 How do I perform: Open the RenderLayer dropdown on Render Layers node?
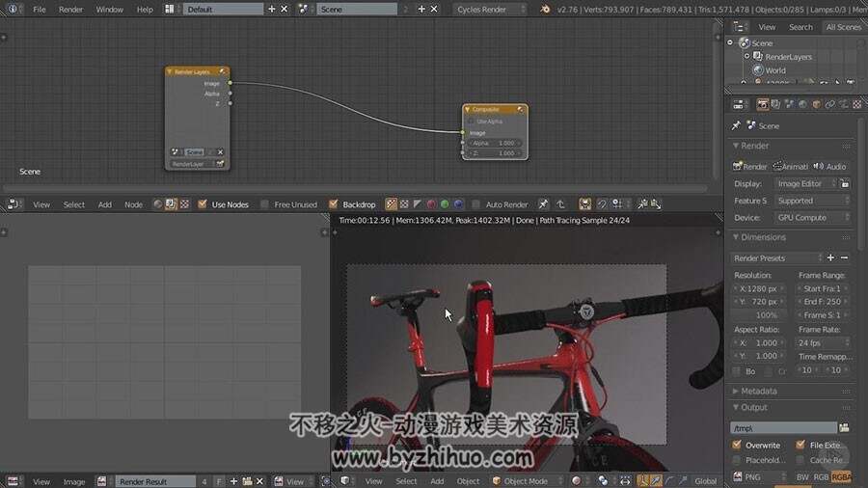[192, 164]
